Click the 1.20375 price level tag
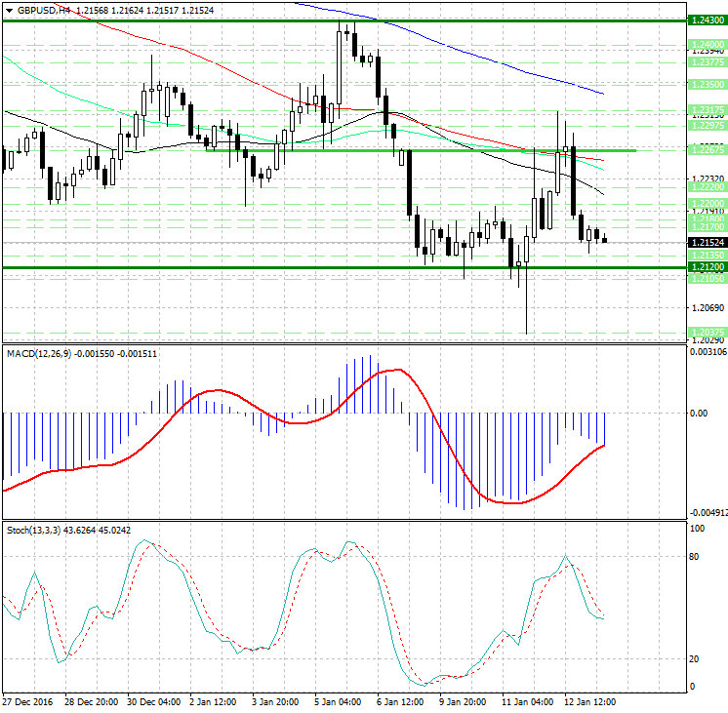The image size is (728, 713). pos(706,333)
